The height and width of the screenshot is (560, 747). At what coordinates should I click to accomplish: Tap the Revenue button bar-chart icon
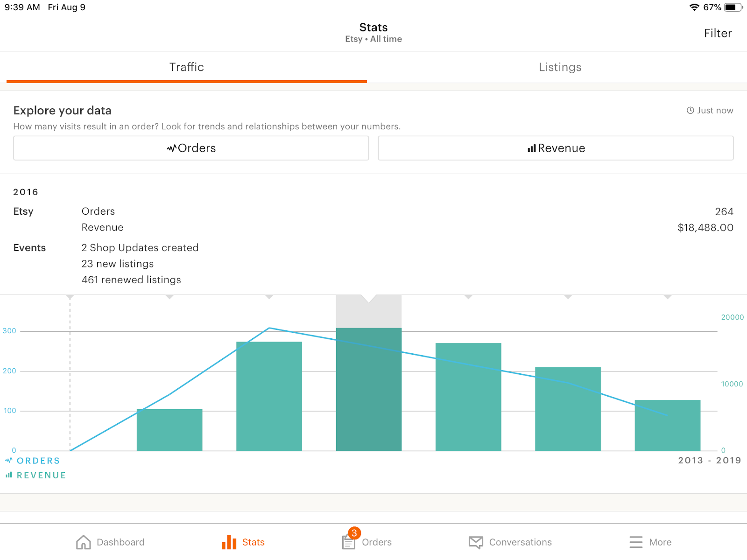click(532, 148)
